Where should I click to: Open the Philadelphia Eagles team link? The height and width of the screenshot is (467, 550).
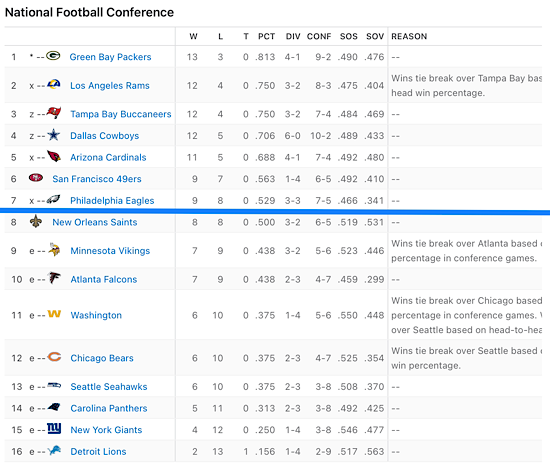coord(112,201)
